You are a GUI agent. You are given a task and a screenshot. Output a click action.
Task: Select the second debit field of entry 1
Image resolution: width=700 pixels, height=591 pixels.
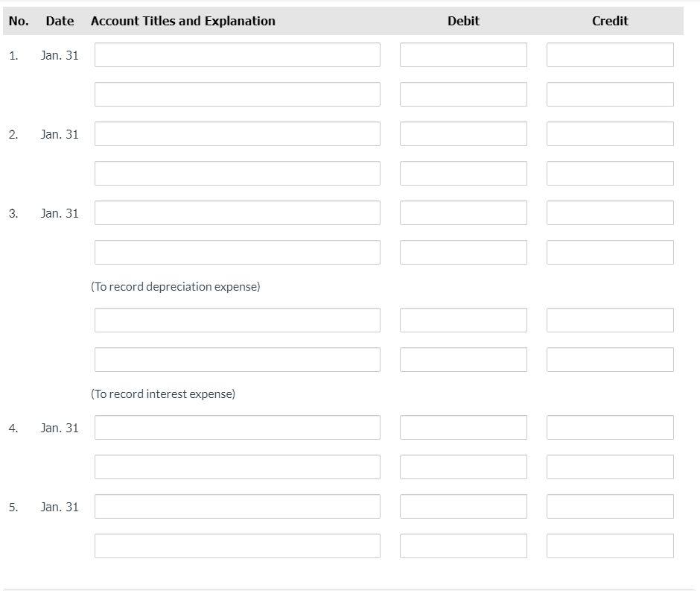point(463,94)
